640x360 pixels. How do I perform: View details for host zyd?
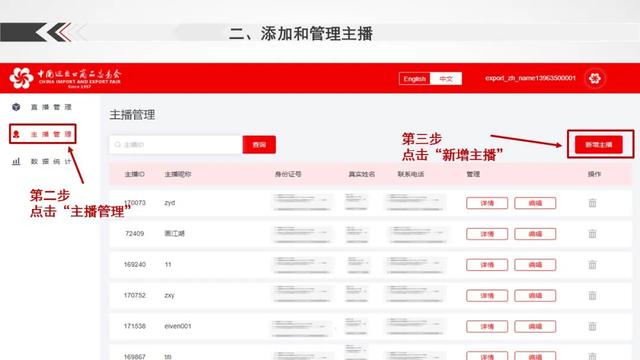coord(487,203)
